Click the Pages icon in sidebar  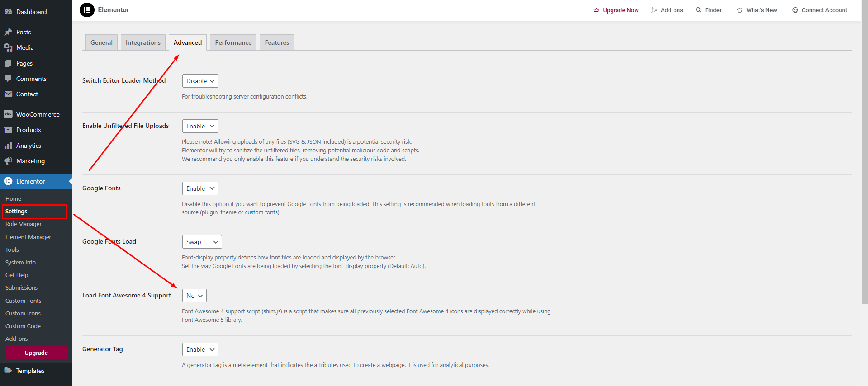[x=8, y=63]
